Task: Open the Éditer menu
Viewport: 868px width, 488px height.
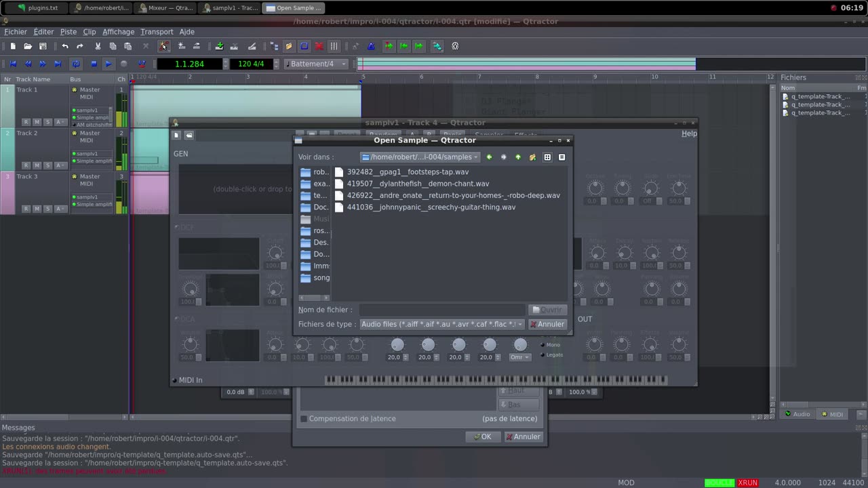Action: [x=43, y=32]
